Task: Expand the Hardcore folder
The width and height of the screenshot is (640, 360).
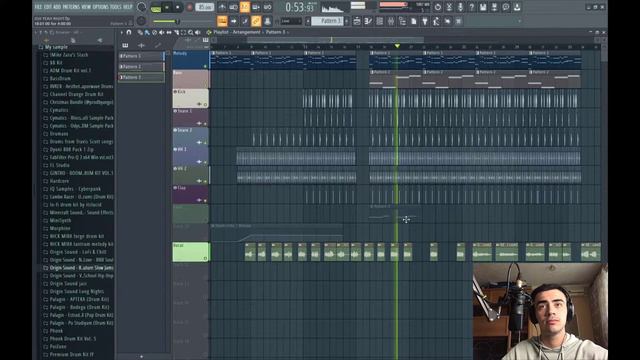Action: pos(59,181)
